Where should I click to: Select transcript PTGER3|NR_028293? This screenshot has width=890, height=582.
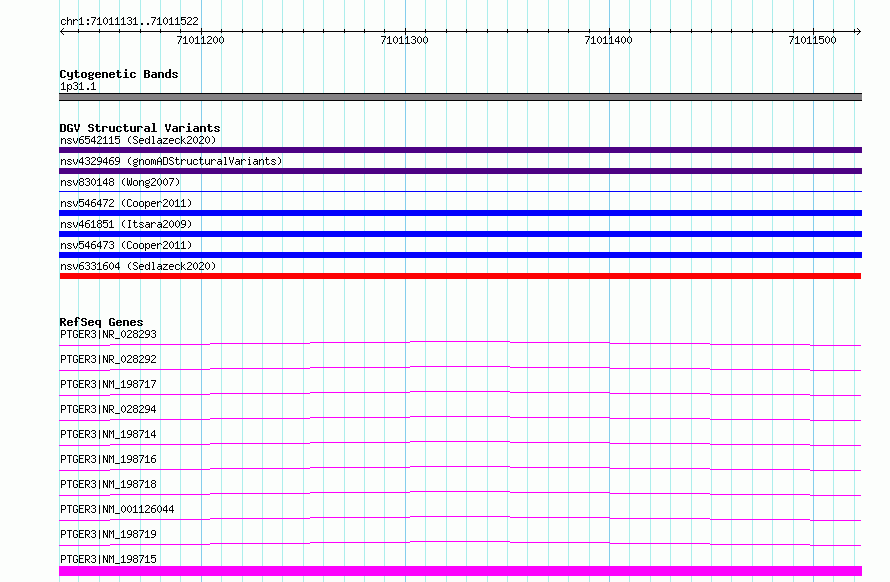pos(108,334)
